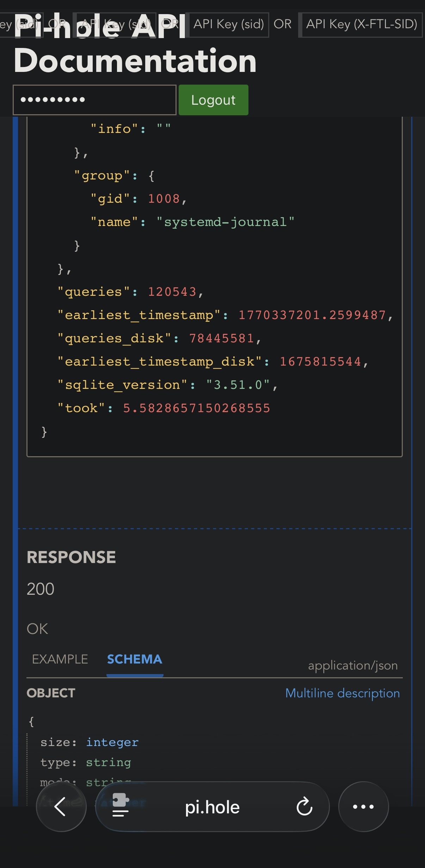
Task: Open the page menu extensions icon
Action: tap(121, 807)
